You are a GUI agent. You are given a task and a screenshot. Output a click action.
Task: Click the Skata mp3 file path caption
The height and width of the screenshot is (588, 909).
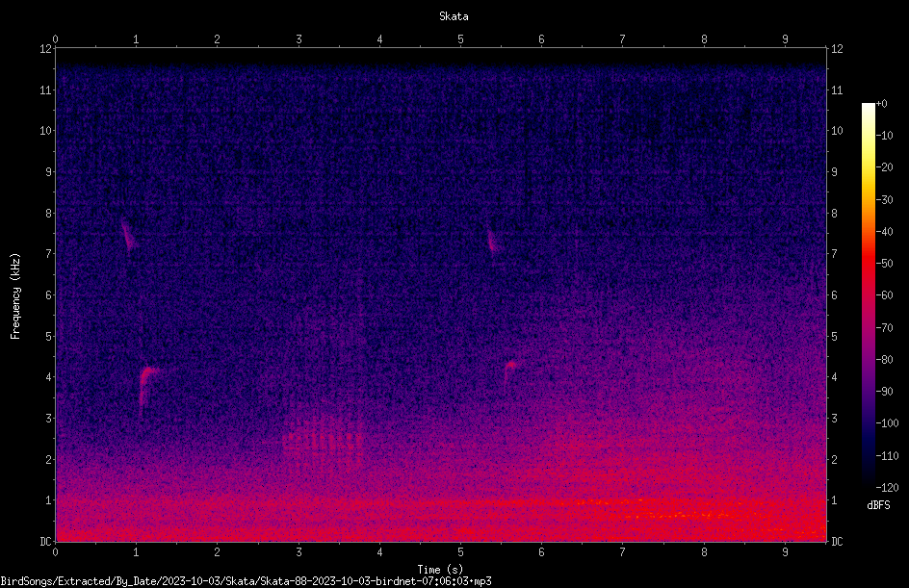click(x=246, y=581)
